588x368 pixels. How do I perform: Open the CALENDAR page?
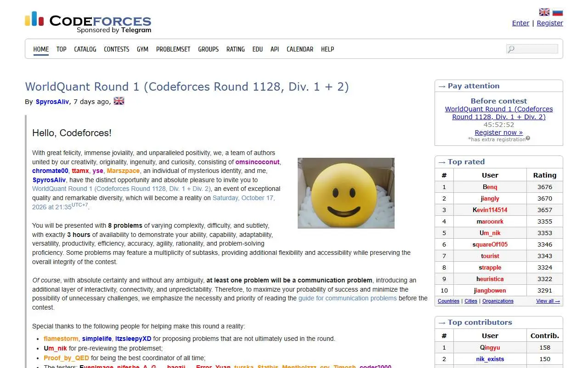point(300,49)
